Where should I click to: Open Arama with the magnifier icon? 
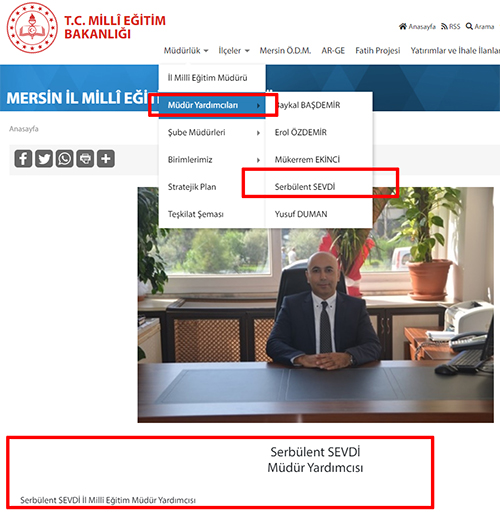[x=469, y=26]
